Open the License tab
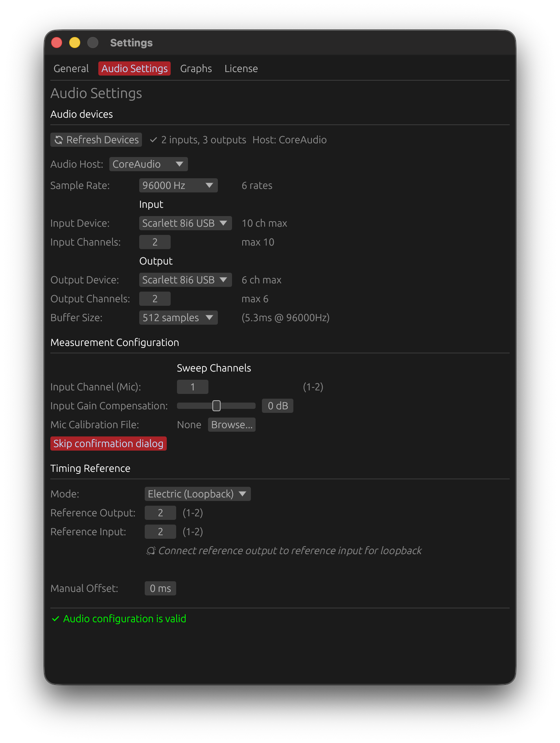 [241, 68]
